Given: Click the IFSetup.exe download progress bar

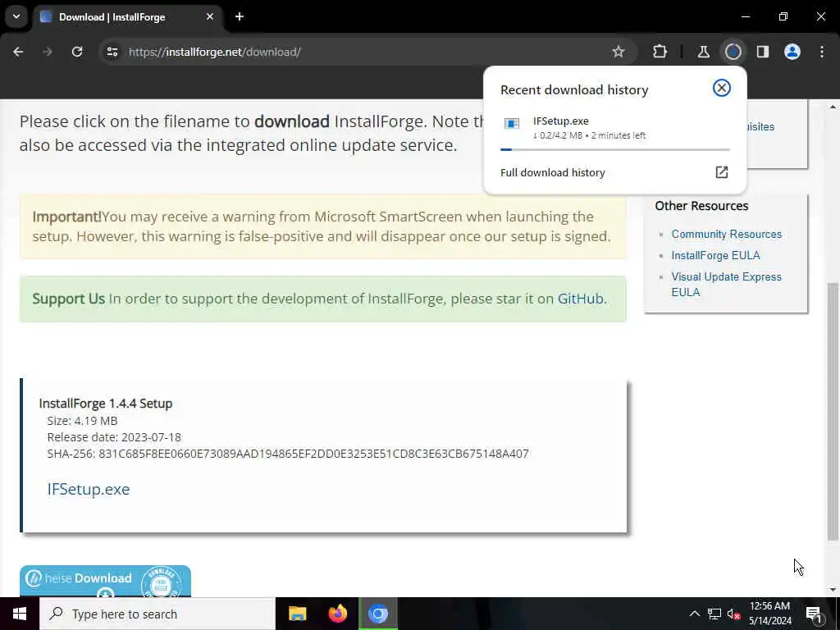Looking at the screenshot, I should pyautogui.click(x=615, y=149).
